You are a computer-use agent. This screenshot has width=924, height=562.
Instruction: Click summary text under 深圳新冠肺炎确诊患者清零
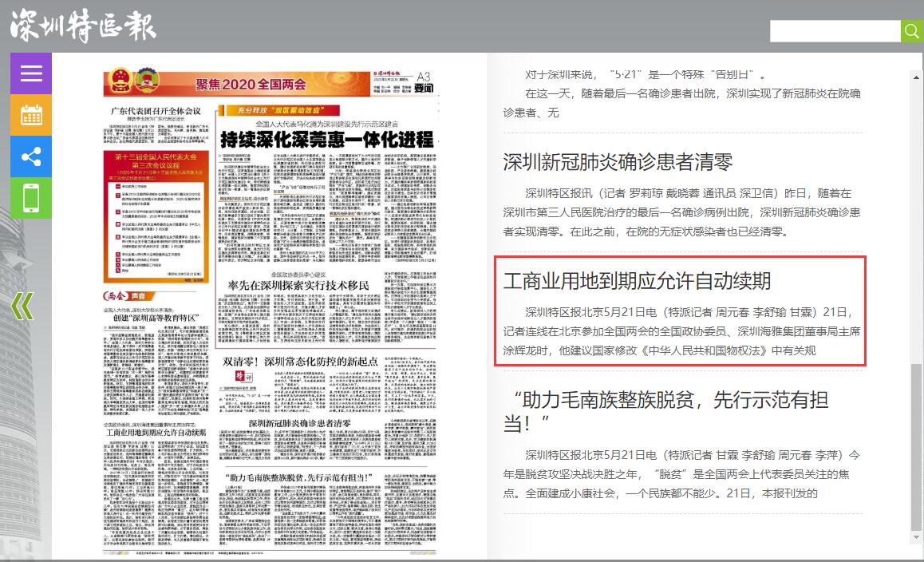(681, 212)
